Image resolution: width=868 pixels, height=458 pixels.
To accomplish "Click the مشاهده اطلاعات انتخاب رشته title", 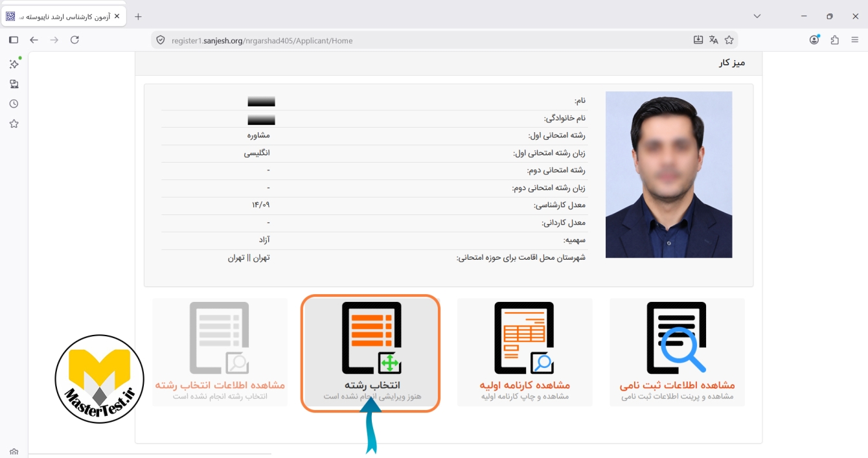I will pos(220,385).
